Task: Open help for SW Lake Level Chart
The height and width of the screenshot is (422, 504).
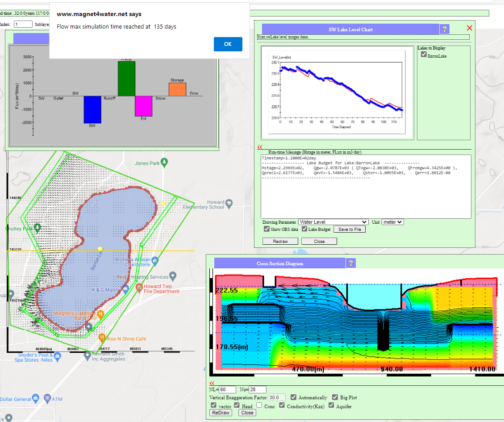Action: coord(445,29)
